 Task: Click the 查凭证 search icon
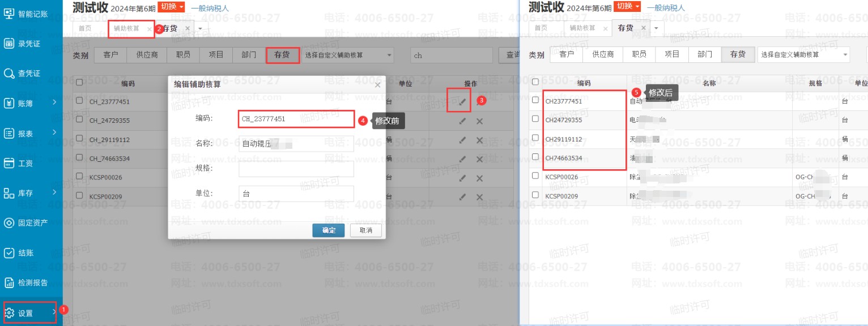9,74
